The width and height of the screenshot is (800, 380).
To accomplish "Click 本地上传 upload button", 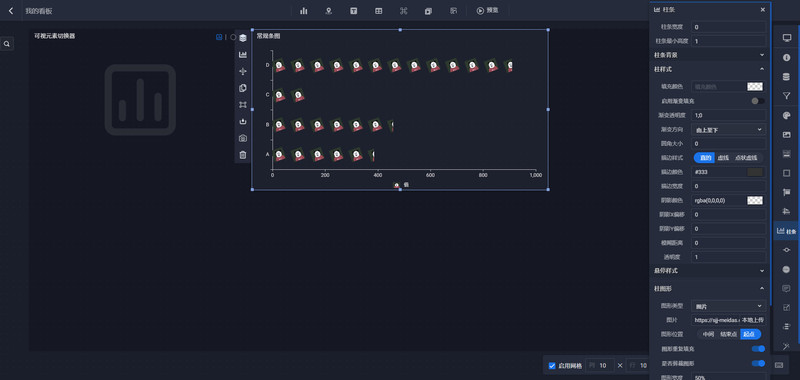I will (x=753, y=320).
